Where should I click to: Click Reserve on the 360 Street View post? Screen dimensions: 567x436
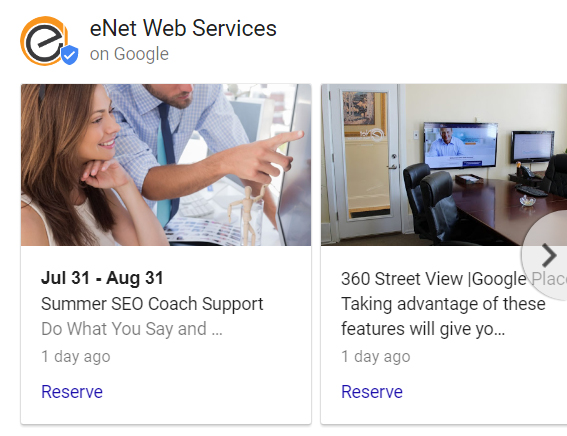tap(372, 392)
